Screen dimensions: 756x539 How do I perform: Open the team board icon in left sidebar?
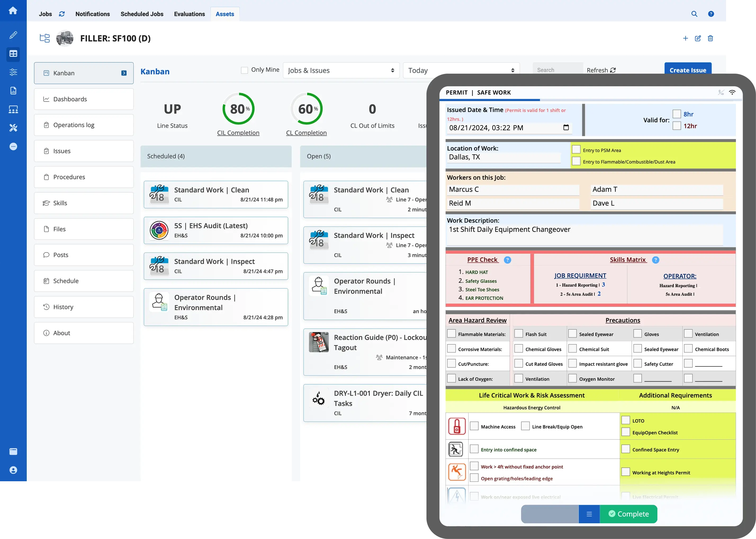pos(13,109)
